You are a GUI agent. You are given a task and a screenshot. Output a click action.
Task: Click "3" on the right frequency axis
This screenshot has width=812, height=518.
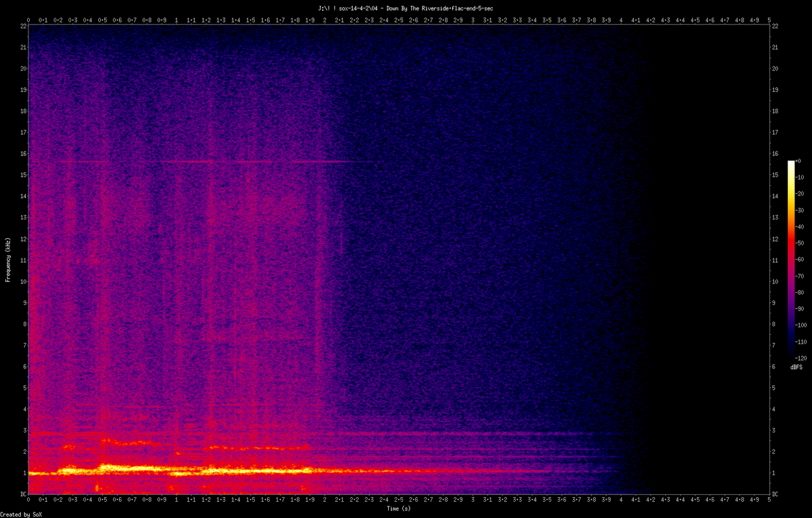(x=773, y=430)
